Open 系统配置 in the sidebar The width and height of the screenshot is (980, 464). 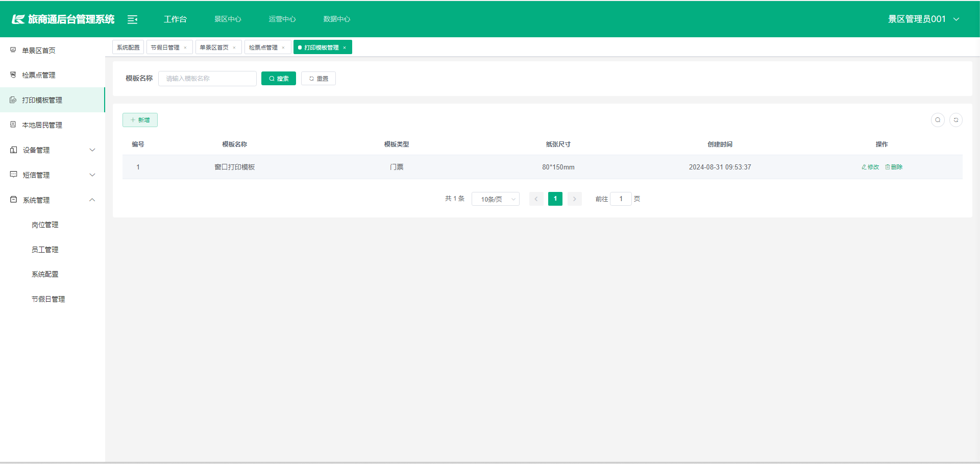click(45, 274)
